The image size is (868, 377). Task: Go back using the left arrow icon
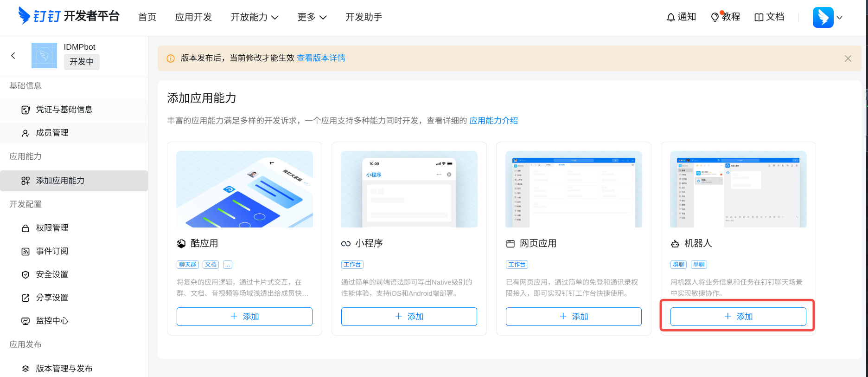coord(13,56)
